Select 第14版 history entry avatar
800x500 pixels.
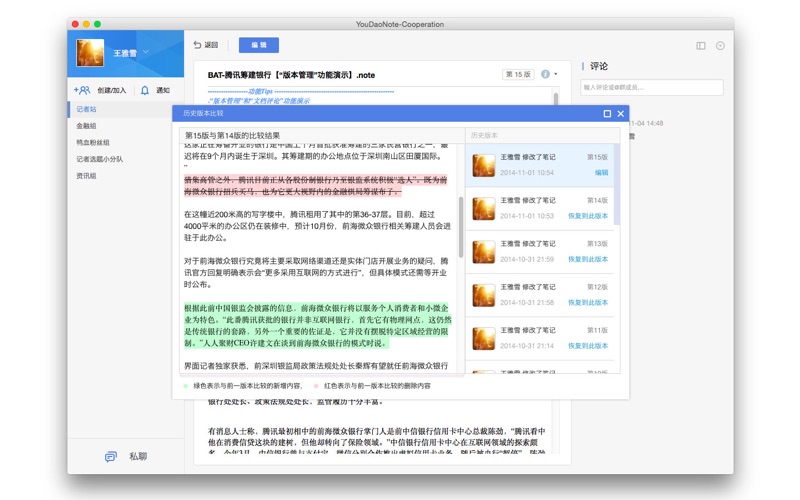pos(484,209)
